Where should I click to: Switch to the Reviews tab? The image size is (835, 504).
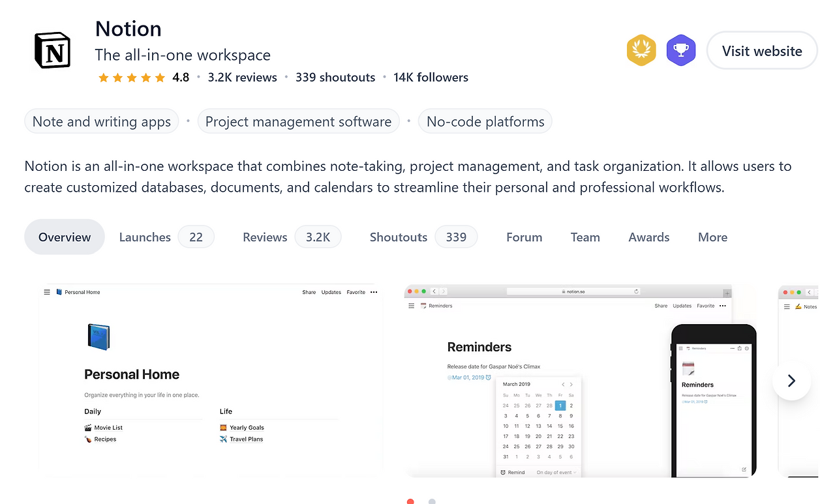point(265,237)
